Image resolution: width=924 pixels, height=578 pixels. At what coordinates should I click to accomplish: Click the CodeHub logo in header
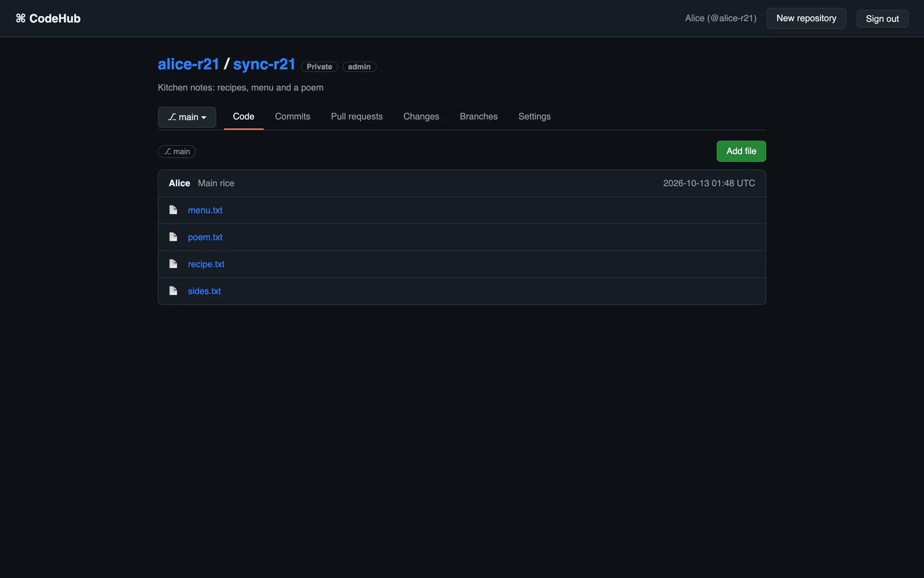point(48,18)
